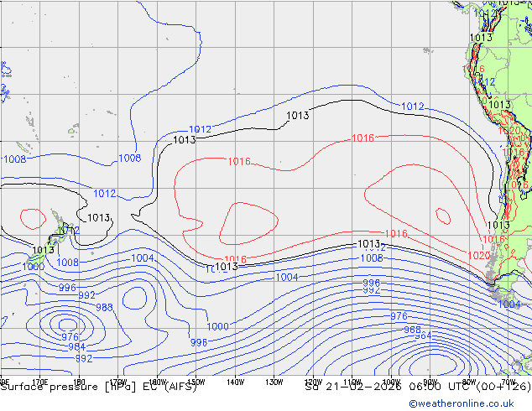Click the '976' label inside the New Zealand low

[70, 336]
